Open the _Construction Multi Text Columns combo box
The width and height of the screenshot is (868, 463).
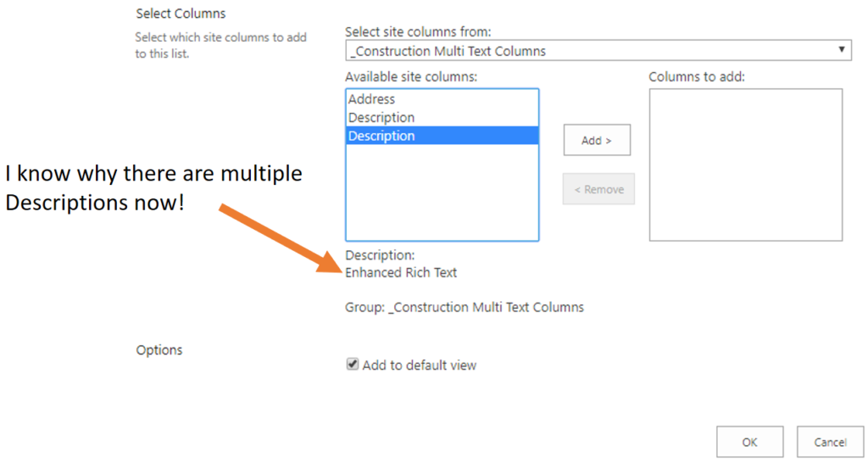[x=598, y=51]
